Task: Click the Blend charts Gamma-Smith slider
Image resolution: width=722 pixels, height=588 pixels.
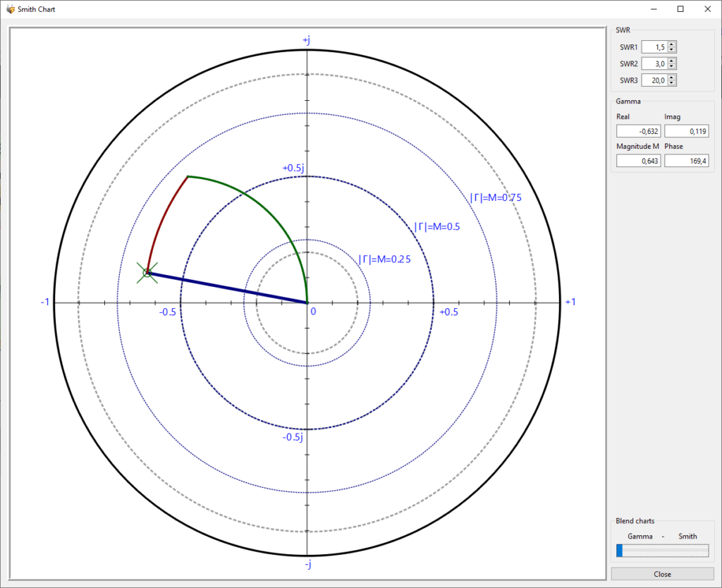Action: point(663,550)
